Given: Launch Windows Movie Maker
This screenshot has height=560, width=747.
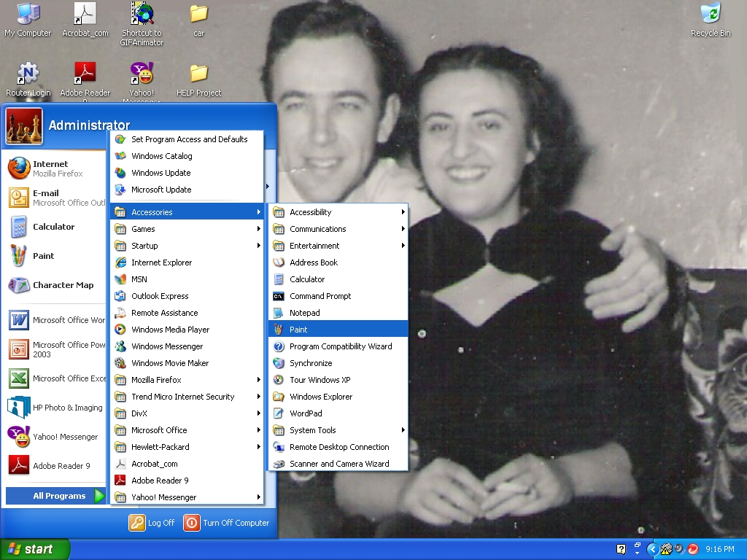Looking at the screenshot, I should coord(187,363).
